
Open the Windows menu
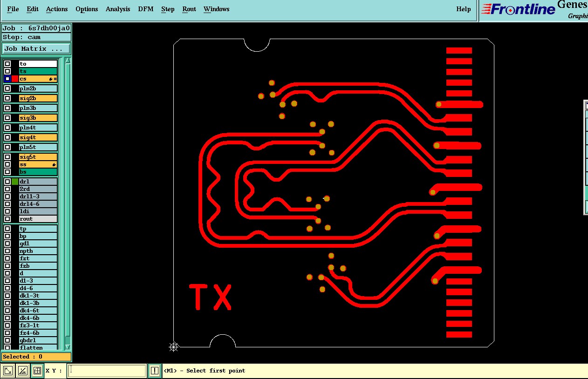(x=217, y=9)
